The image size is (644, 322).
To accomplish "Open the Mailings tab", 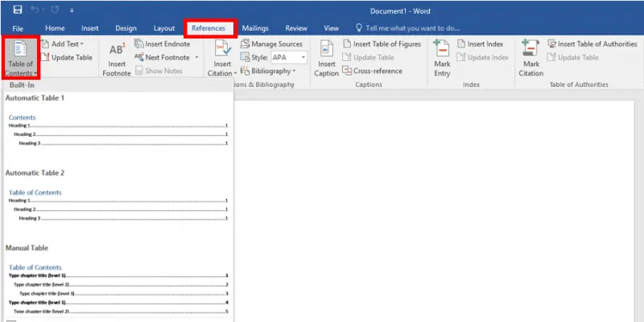I will coord(255,28).
